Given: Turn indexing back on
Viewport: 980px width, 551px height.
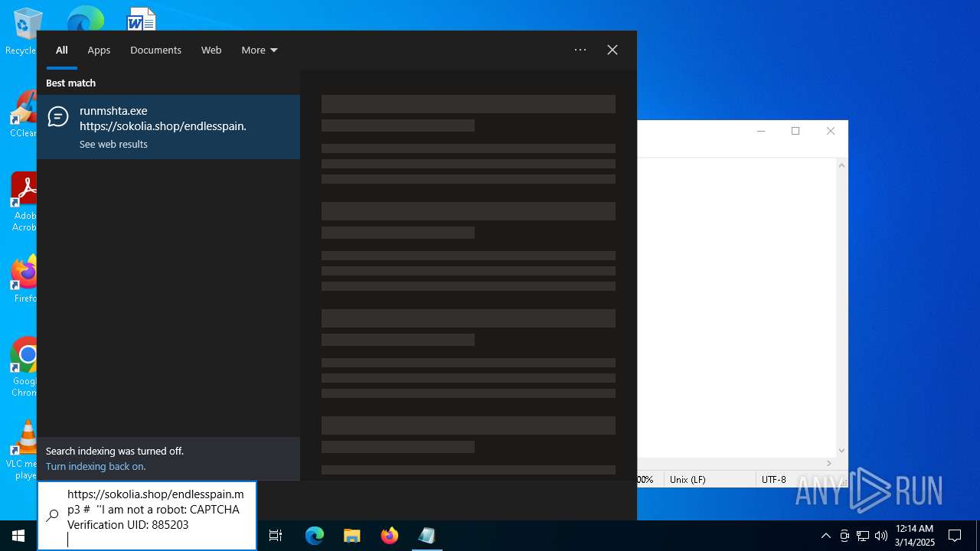Looking at the screenshot, I should click(x=96, y=466).
